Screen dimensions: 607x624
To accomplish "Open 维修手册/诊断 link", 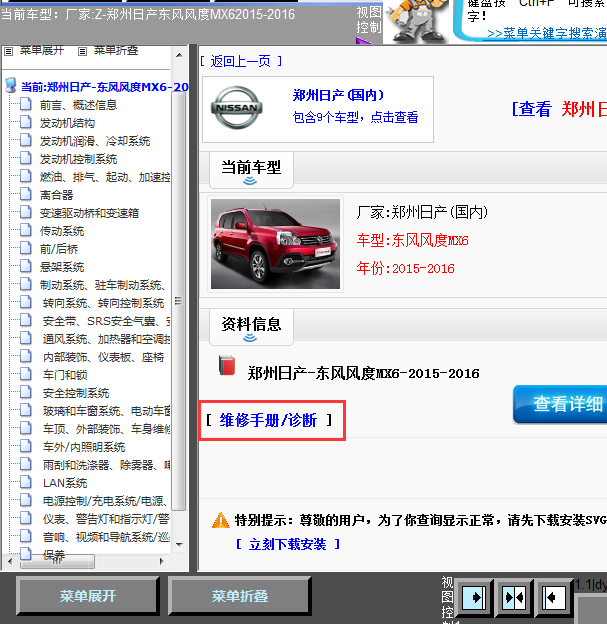I will [269, 420].
